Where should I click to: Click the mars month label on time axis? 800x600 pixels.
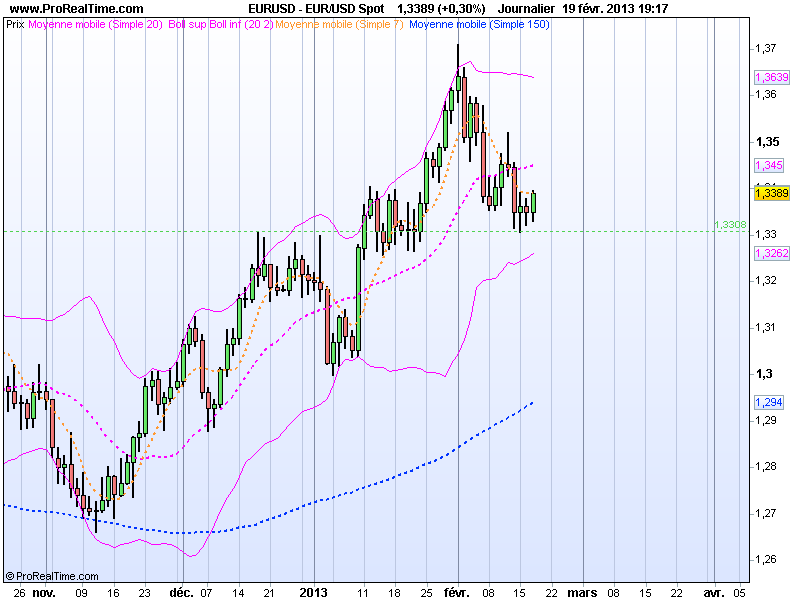coord(582,593)
